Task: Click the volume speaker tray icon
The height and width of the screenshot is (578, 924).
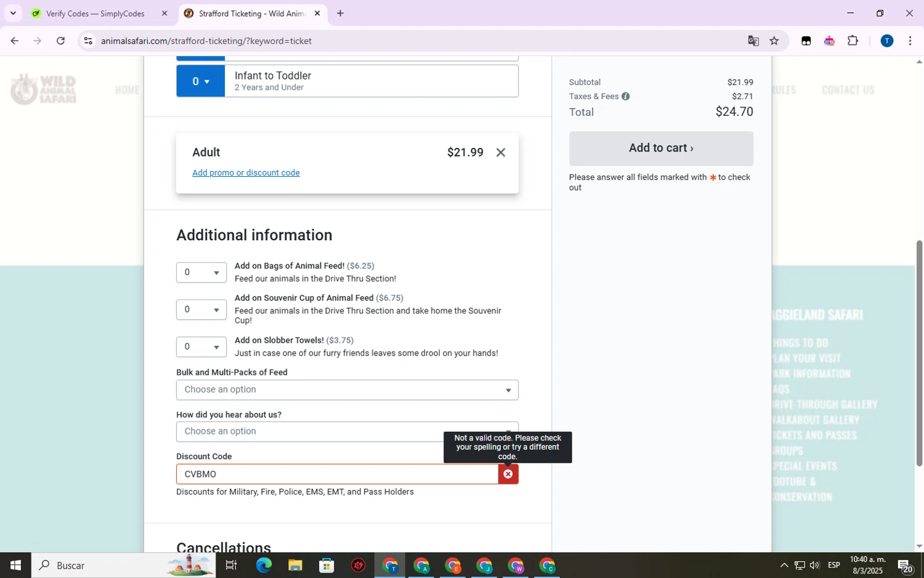Action: coord(814,565)
